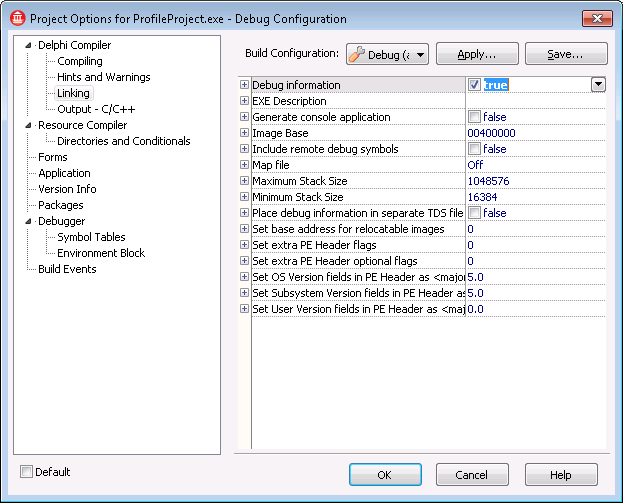Screen dimensions: 623x503
Task: Expand the Maximum Stack Size property
Action: (245, 181)
